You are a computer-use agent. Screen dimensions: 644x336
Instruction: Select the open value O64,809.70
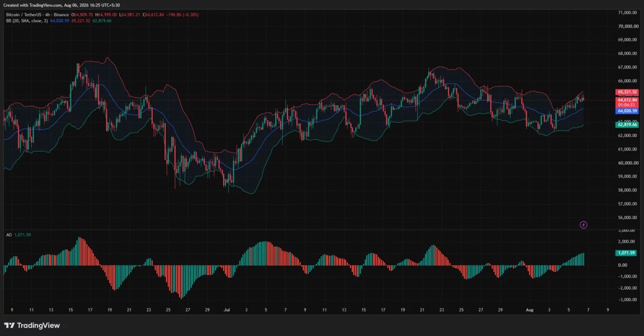pos(82,15)
